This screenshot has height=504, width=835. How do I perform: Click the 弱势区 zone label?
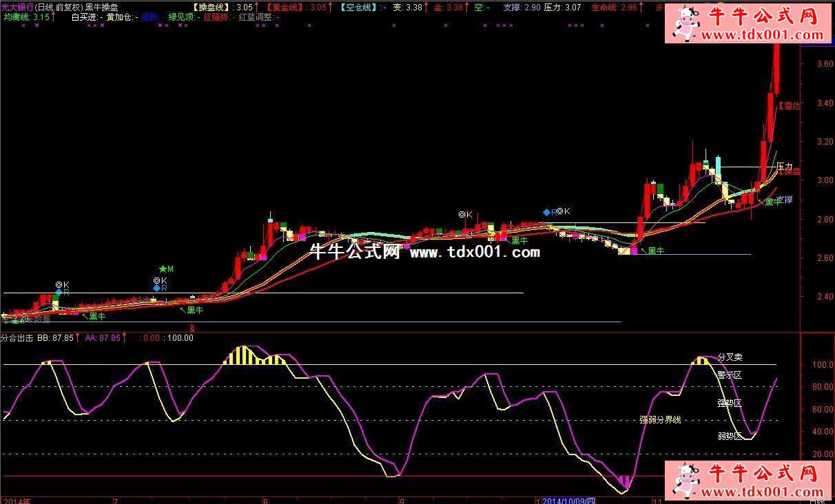tap(730, 436)
